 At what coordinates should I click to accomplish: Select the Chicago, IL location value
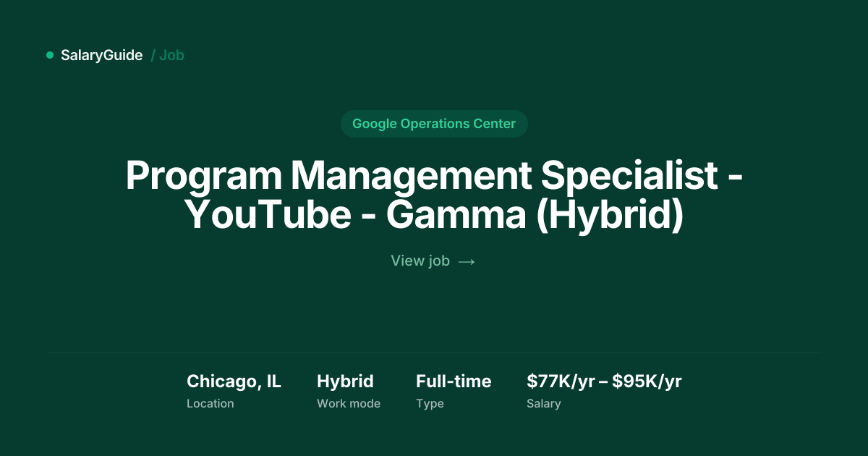pyautogui.click(x=234, y=381)
